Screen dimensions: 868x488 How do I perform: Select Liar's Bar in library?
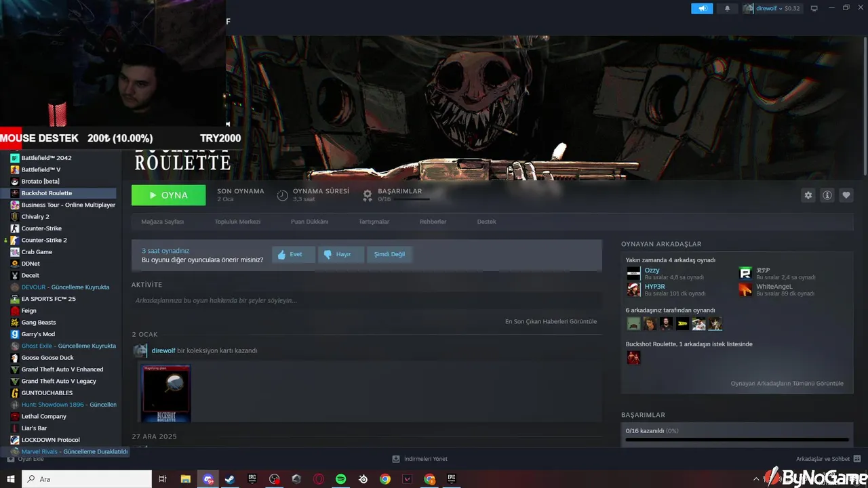click(34, 428)
